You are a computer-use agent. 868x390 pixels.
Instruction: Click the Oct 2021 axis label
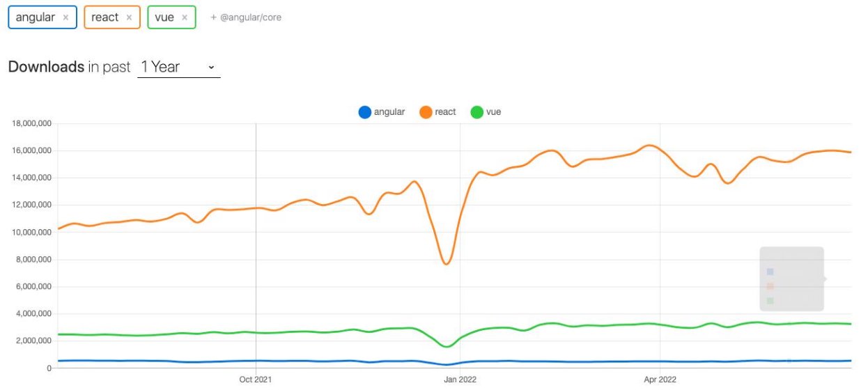coord(256,380)
